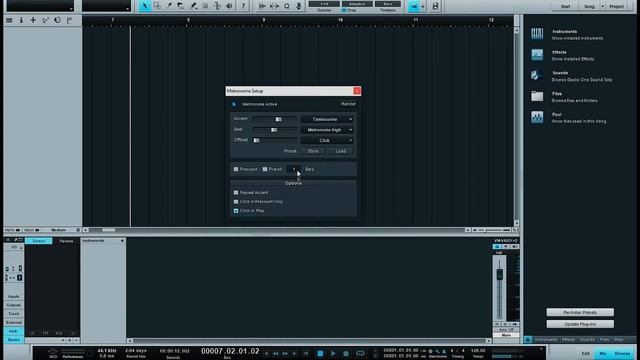640x360 pixels.
Task: Open the dropdown arrow next to Song
Action: tap(602, 7)
